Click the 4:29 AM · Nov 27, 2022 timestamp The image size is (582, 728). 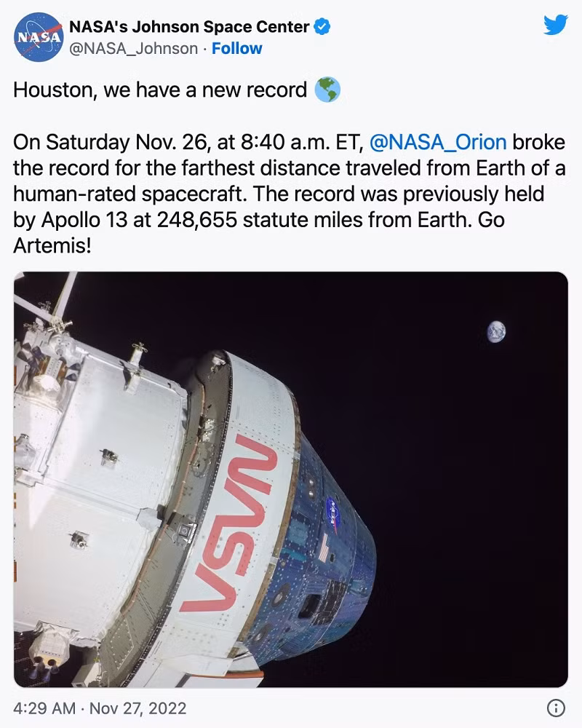100,708
